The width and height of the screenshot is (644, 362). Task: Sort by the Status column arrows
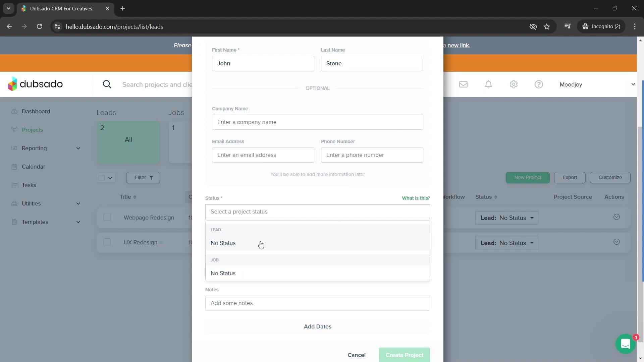click(x=496, y=197)
